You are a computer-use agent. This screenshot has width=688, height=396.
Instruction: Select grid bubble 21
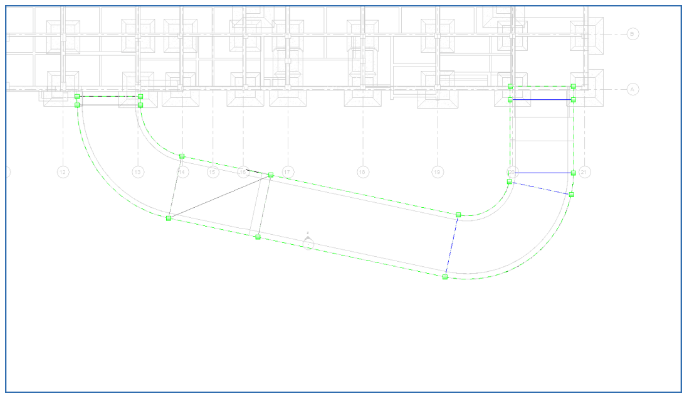pos(584,172)
